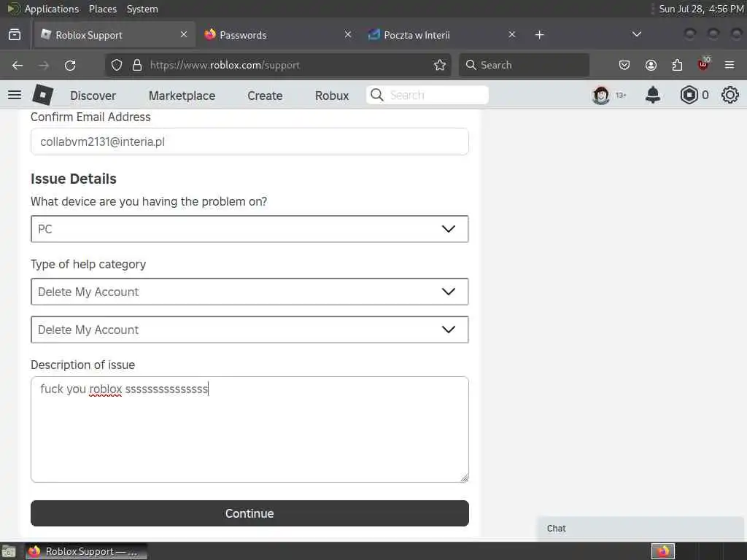Open Roblox notifications bell
This screenshot has width=747, height=560.
[653, 96]
